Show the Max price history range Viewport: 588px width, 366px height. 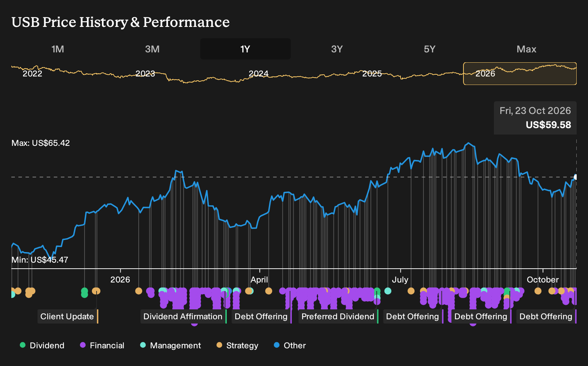point(526,49)
